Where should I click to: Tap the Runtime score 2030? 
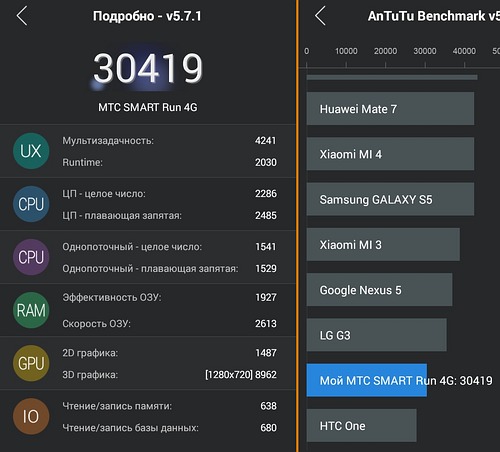[266, 162]
